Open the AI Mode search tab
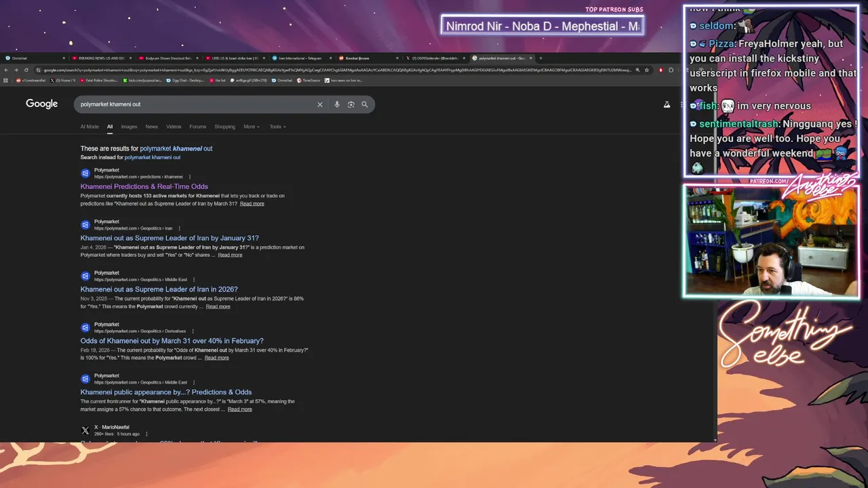 point(90,127)
